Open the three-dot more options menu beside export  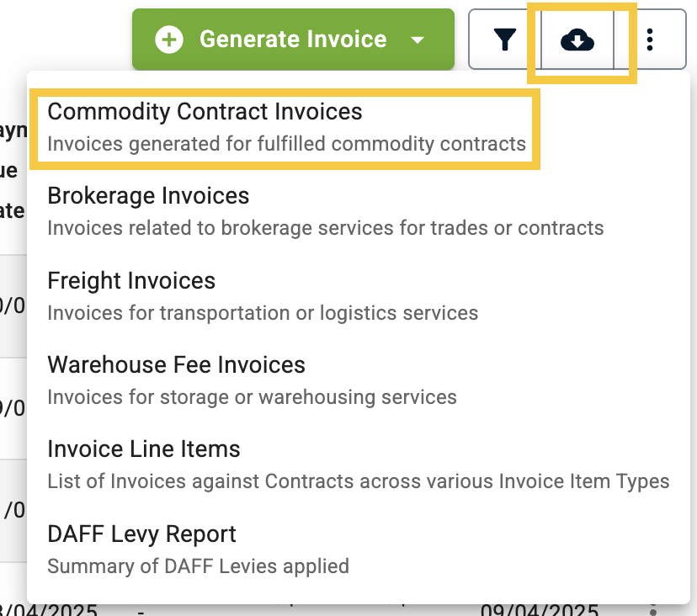pos(649,40)
